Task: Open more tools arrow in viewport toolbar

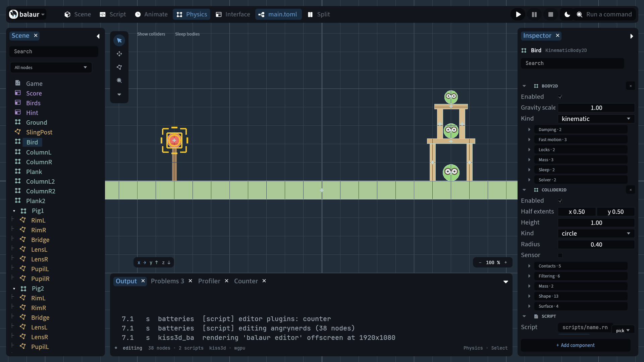Action: coord(119,95)
